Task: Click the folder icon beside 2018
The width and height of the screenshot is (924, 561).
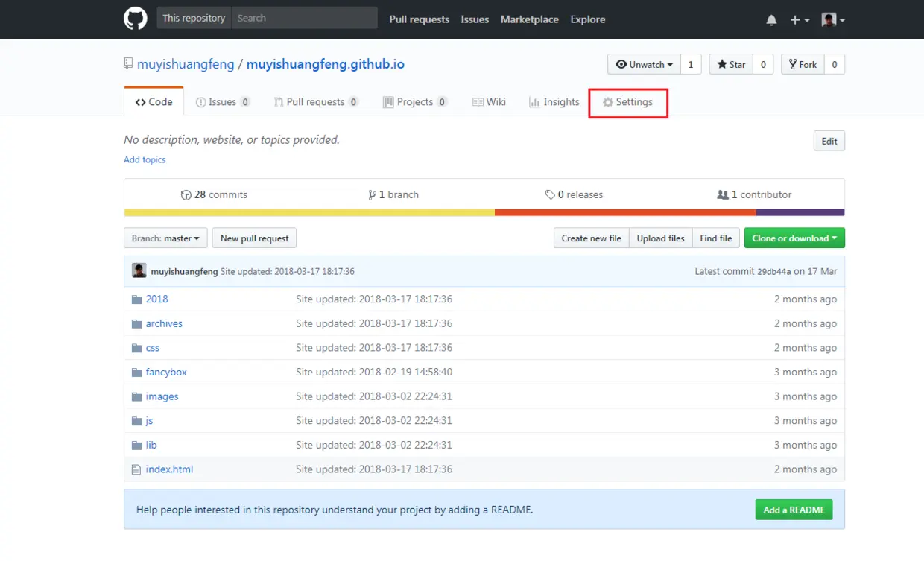Action: tap(136, 299)
